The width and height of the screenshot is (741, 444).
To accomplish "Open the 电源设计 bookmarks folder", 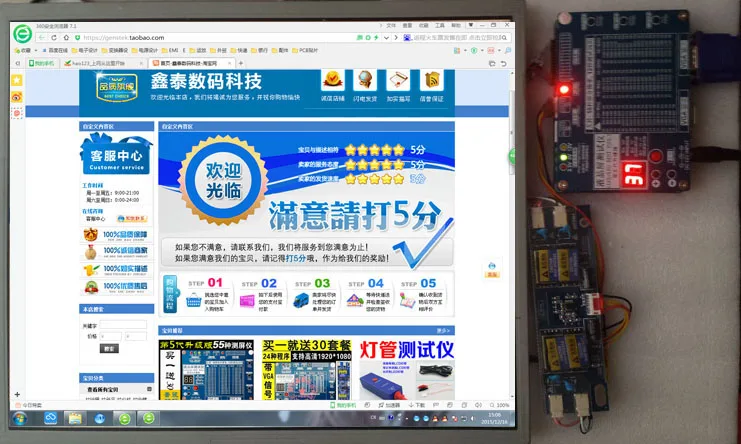I will (145, 50).
